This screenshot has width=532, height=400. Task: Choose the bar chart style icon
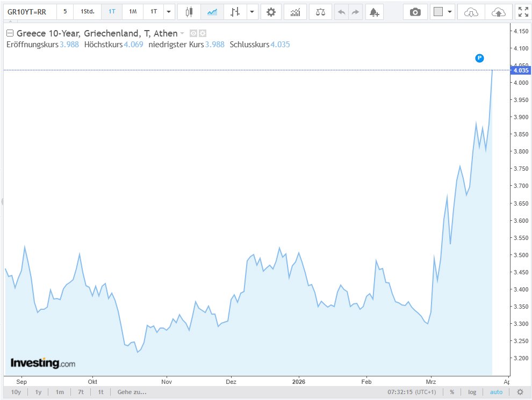(235, 12)
